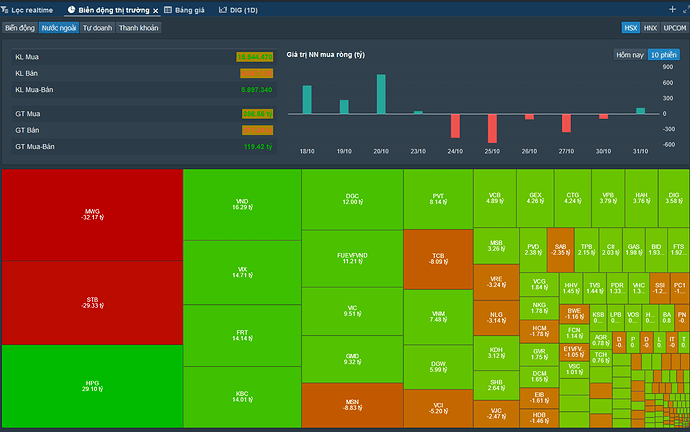Select the PVT treemap tile
The width and height of the screenshot is (690, 432).
438,199
